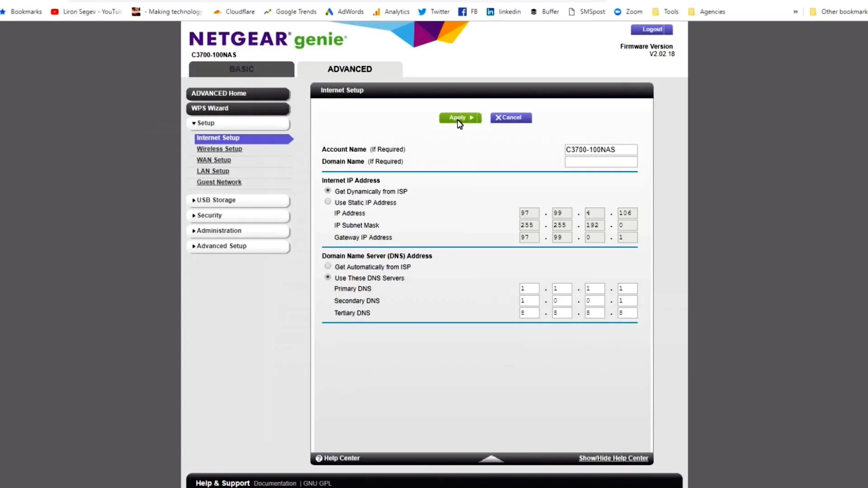Expand the Security menu section
868x488 pixels.
pyautogui.click(x=238, y=216)
